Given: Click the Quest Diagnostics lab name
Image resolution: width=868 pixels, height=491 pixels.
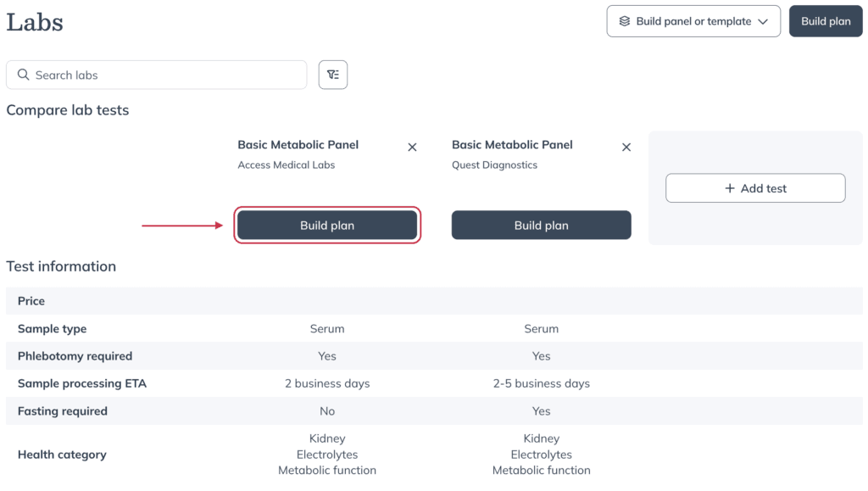Looking at the screenshot, I should coord(494,165).
